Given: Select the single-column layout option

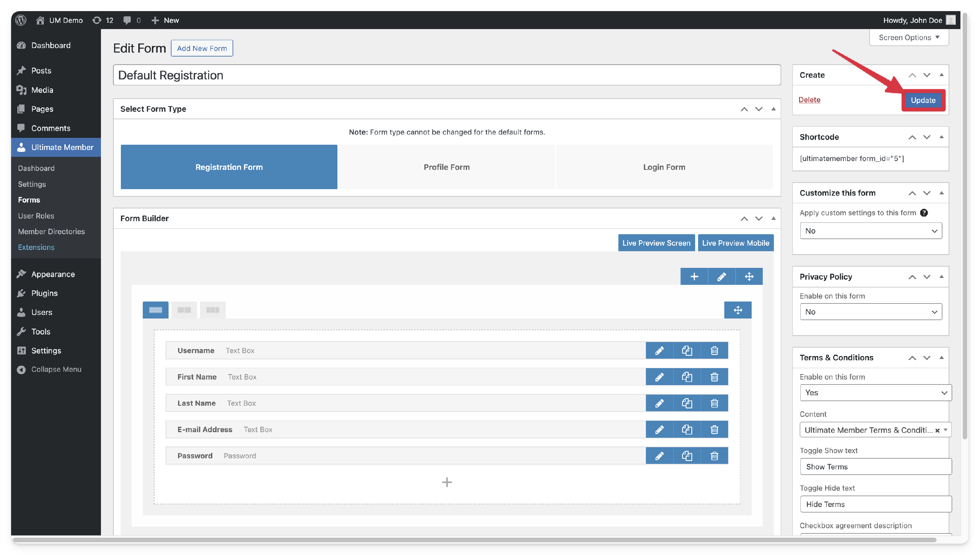Looking at the screenshot, I should pyautogui.click(x=155, y=310).
